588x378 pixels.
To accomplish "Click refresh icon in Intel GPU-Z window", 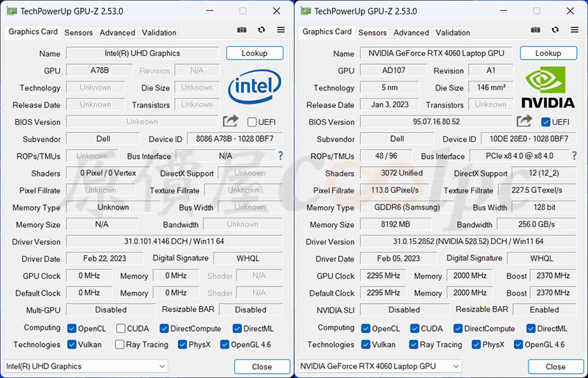I will (262, 29).
